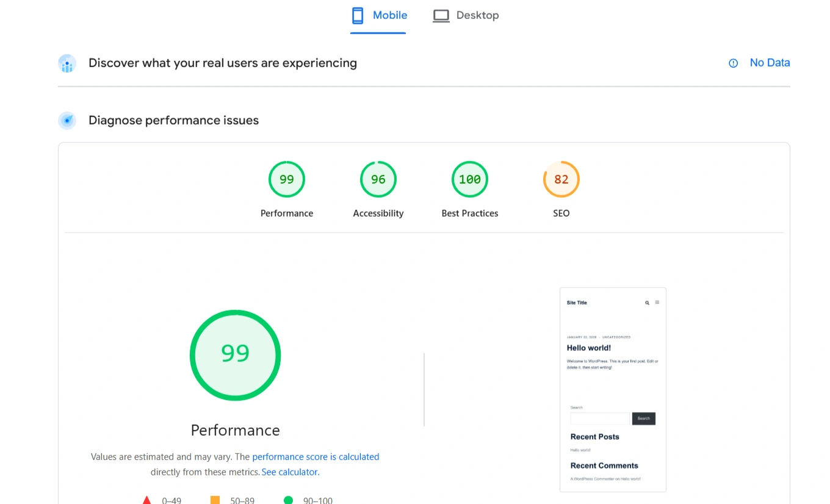This screenshot has width=830, height=504.
Task: Click the real users experience icon
Action: [x=67, y=63]
